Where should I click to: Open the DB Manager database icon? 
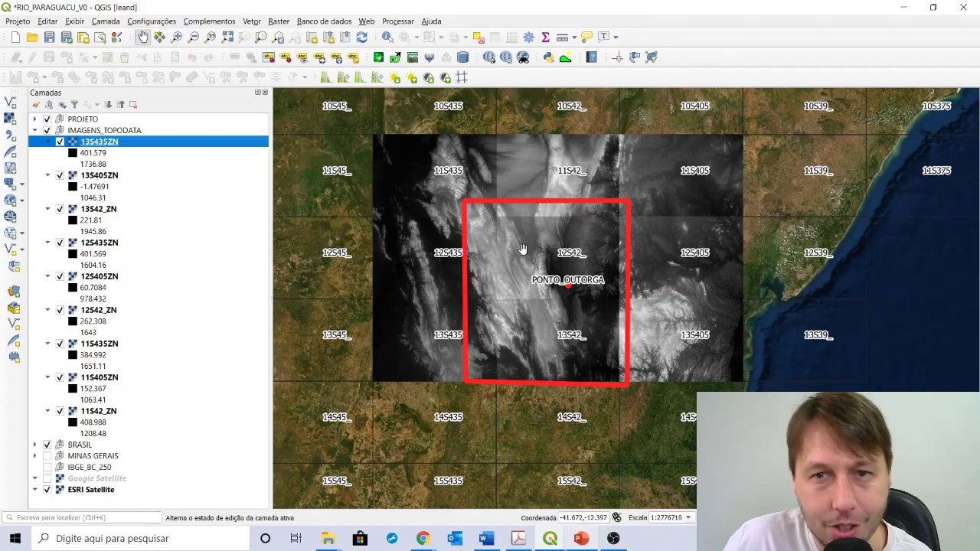click(462, 57)
